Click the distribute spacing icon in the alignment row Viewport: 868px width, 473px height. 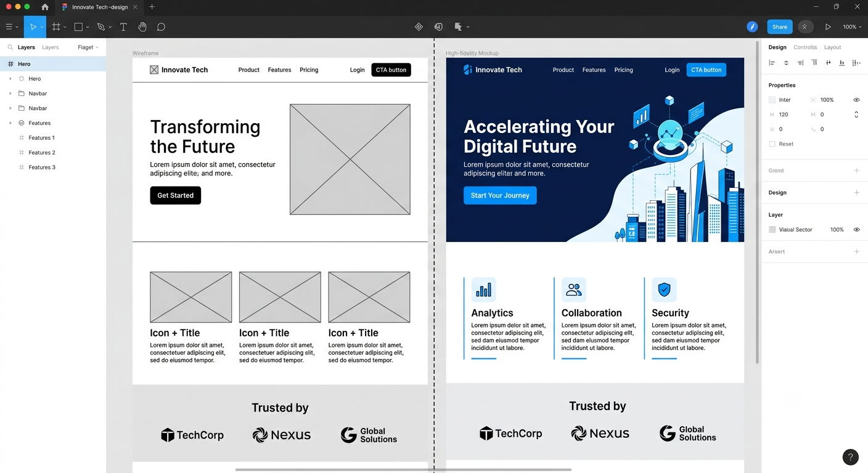coord(856,63)
